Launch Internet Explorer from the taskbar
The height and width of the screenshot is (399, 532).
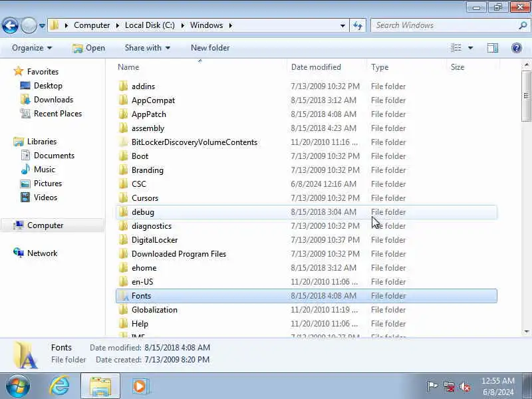coord(59,386)
